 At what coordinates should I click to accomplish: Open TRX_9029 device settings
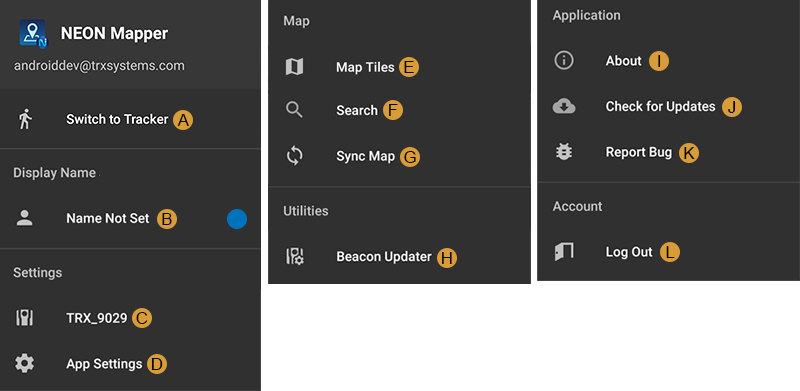click(97, 318)
